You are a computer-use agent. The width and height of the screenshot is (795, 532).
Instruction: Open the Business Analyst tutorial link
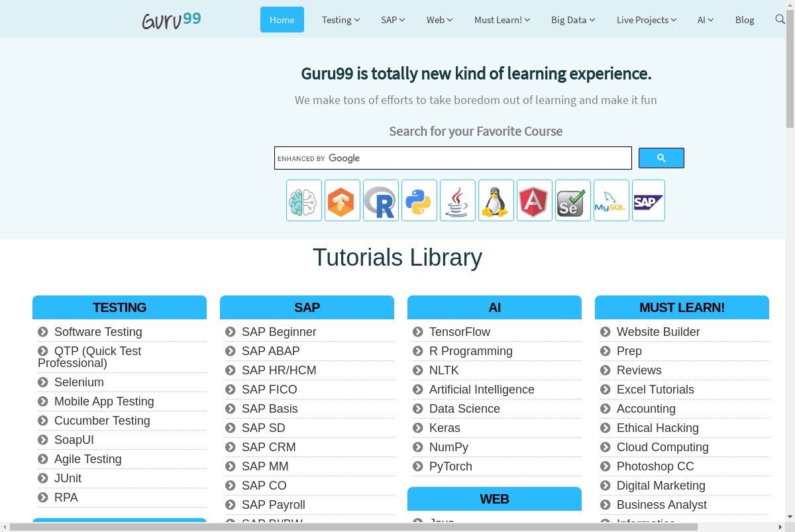coord(661,505)
